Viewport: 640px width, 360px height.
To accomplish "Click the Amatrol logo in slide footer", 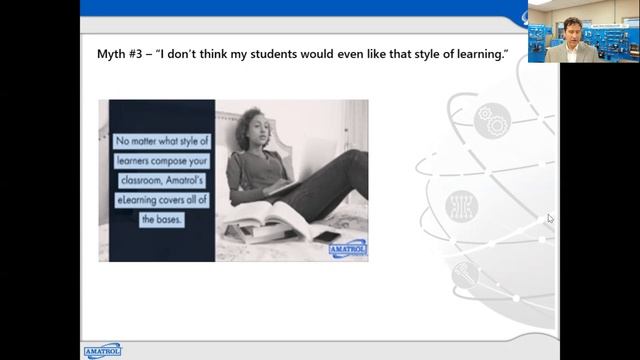I will coord(102,351).
